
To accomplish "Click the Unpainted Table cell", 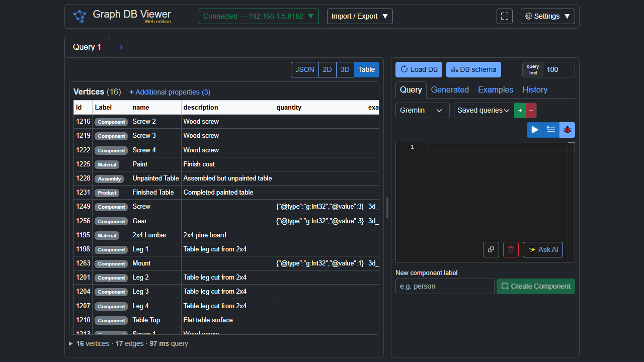I will pyautogui.click(x=155, y=178).
